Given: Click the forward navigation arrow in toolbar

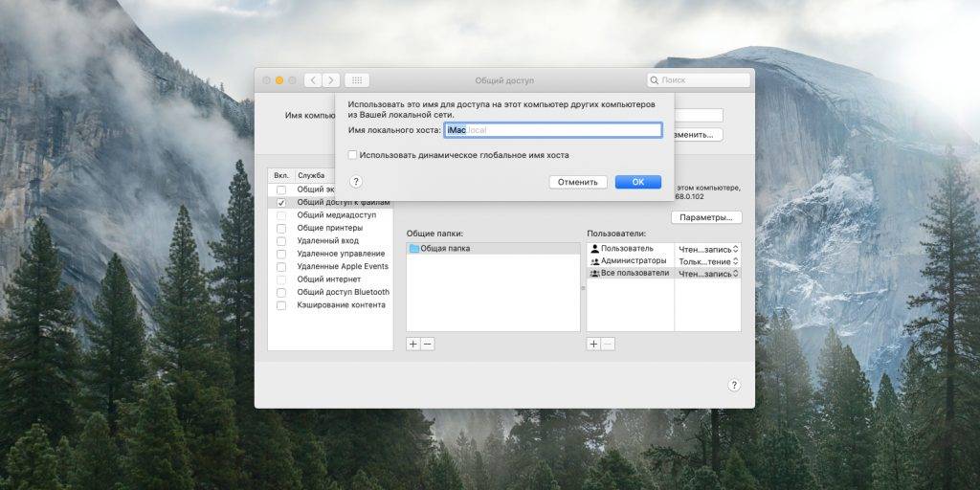Looking at the screenshot, I should click(331, 80).
